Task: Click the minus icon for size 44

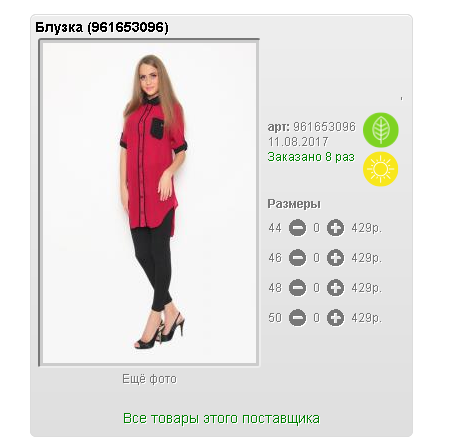Action: (297, 228)
